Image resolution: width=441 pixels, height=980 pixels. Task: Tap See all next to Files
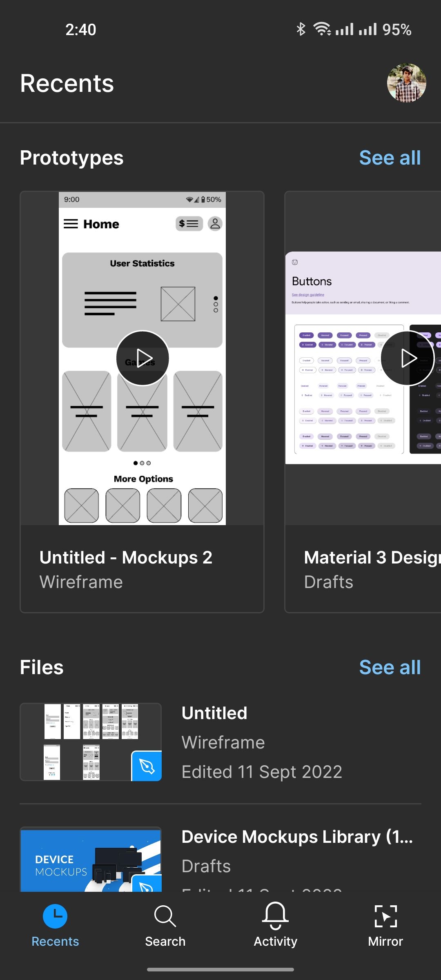[390, 668]
